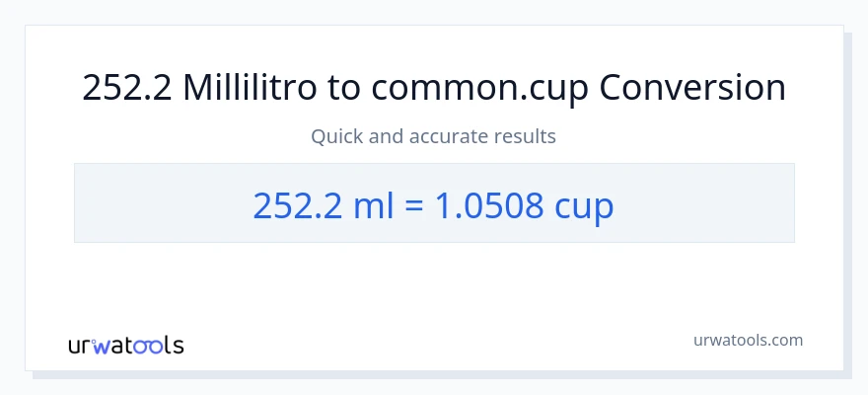
Task: Select the '1.0508' value in the result
Action: [x=485, y=204]
